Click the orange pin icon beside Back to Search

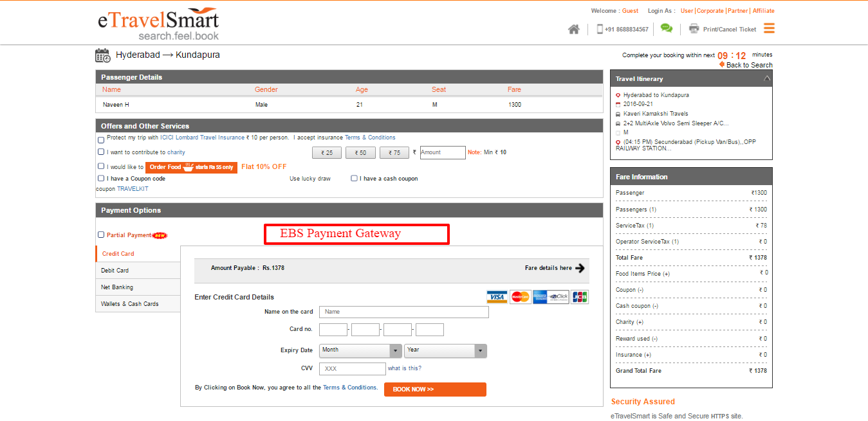tap(722, 65)
